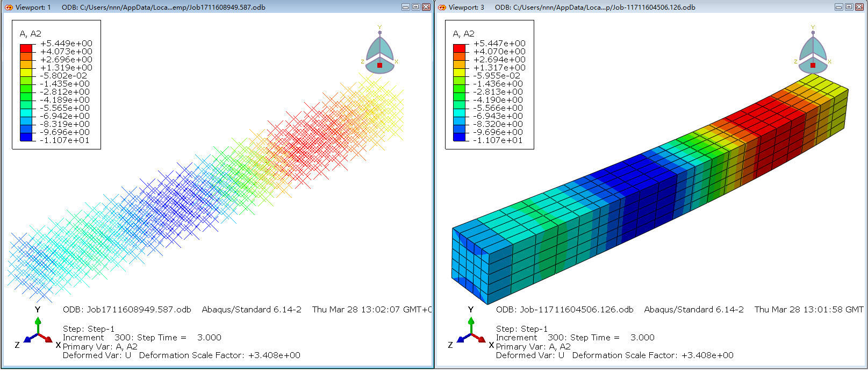
Task: Click legend value +5.447e+00 in Viewport 3
Action: point(499,44)
